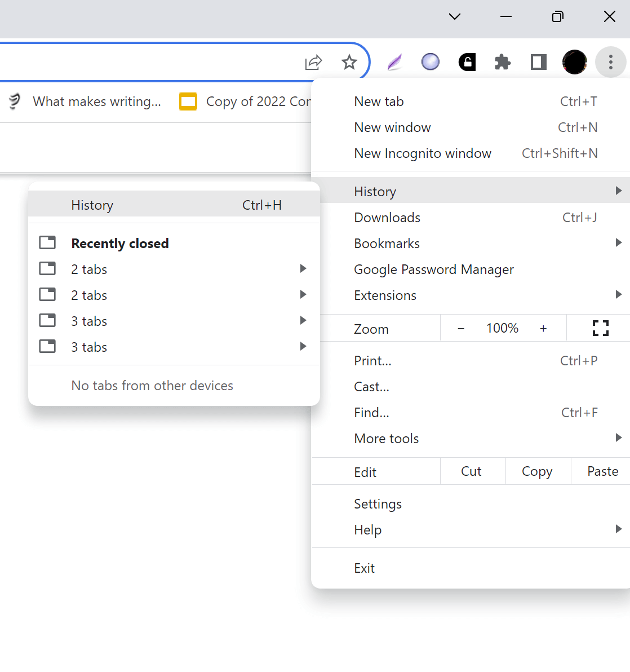Open the purple feather extension
630x672 pixels.
[x=394, y=62]
